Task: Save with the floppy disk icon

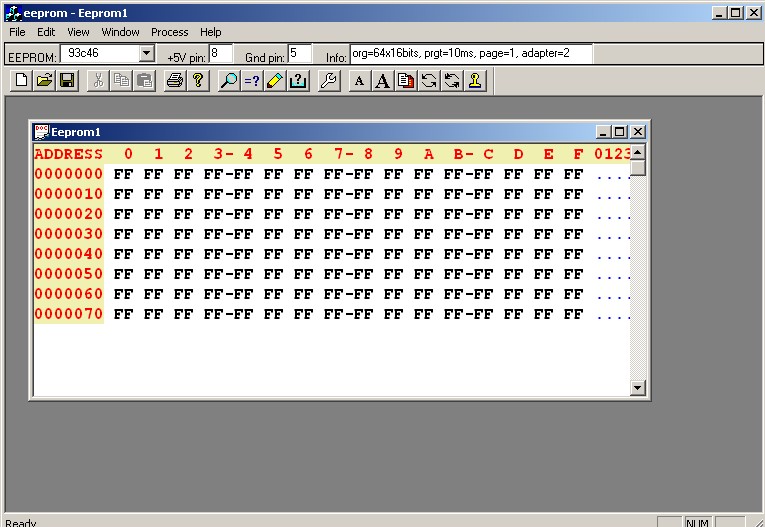Action: (67, 81)
